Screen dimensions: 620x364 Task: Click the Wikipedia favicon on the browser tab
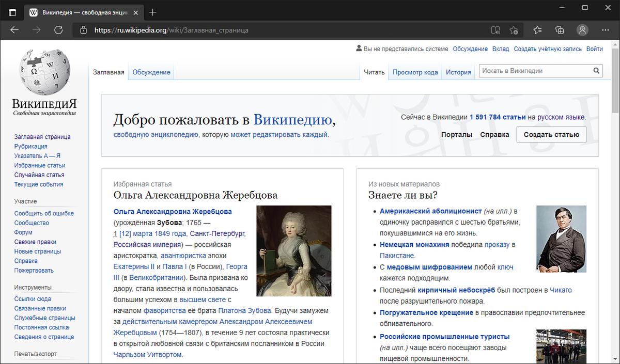(34, 12)
